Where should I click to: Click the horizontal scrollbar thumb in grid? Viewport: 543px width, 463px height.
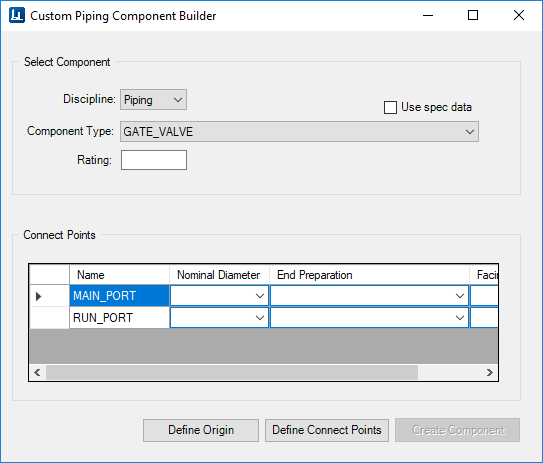[x=232, y=372]
